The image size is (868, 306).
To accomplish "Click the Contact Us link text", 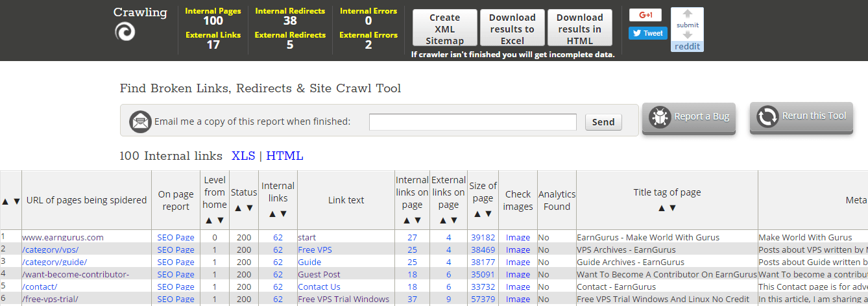I will pos(319,287).
